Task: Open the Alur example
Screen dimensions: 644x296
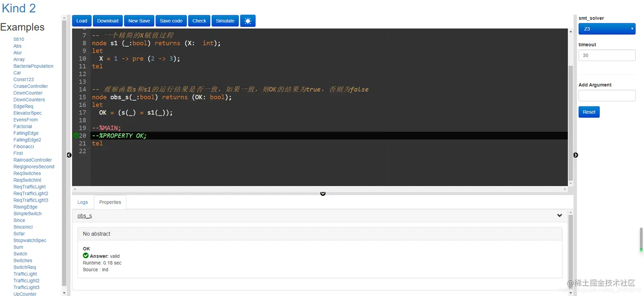Action: pyautogui.click(x=17, y=53)
